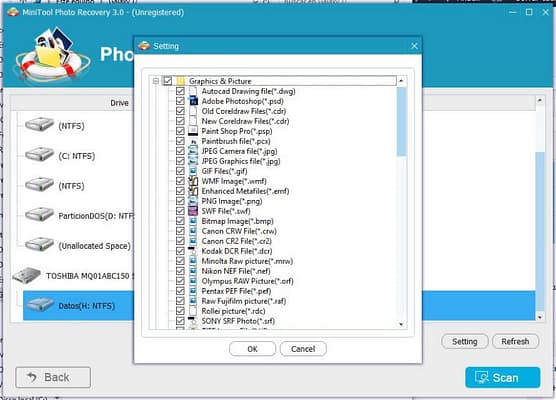Click the JPEG Graphics file icon
This screenshot has width=556, height=400.
click(193, 161)
